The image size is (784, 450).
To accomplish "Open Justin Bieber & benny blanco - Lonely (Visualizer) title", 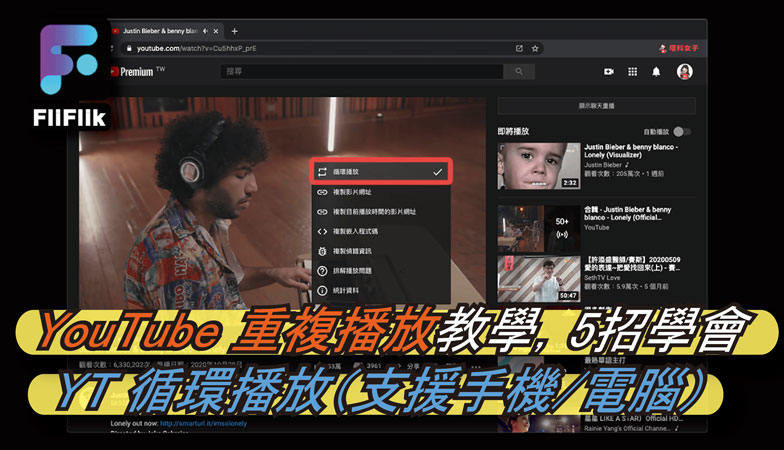I will pos(630,151).
